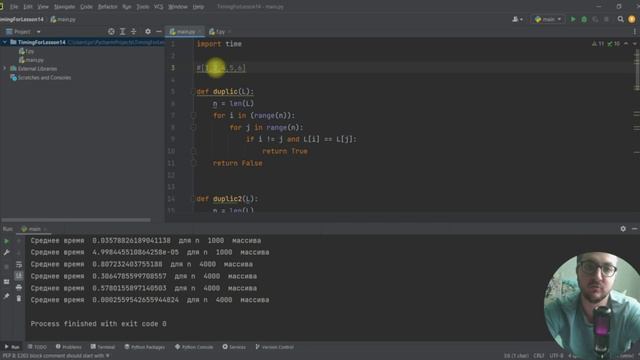The image size is (640, 360).
Task: Click CRLF line separator in the status bar
Action: point(539,356)
